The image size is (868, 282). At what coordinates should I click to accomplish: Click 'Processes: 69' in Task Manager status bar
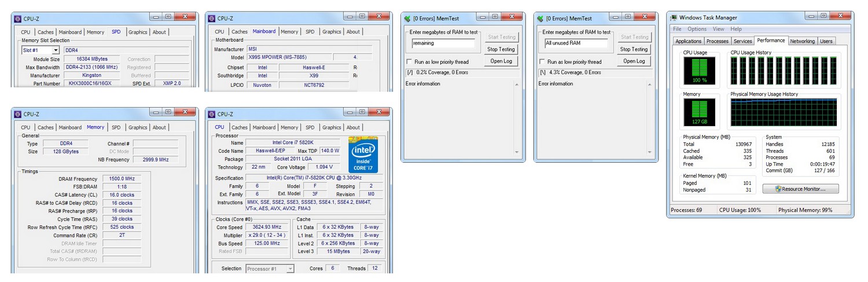coord(686,210)
